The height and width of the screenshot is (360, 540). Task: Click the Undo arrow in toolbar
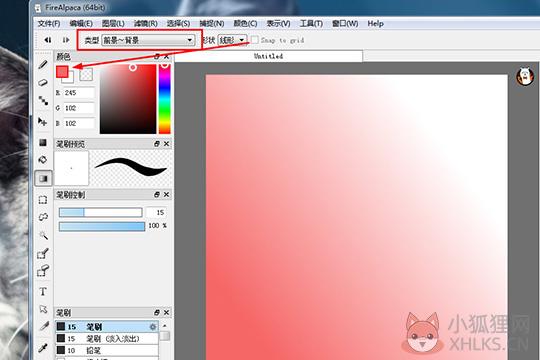point(48,40)
